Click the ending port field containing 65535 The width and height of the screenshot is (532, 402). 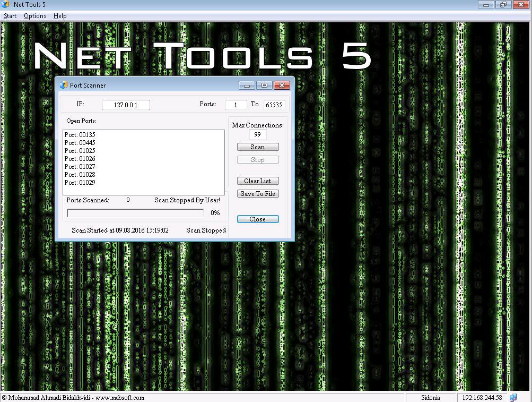[x=274, y=105]
